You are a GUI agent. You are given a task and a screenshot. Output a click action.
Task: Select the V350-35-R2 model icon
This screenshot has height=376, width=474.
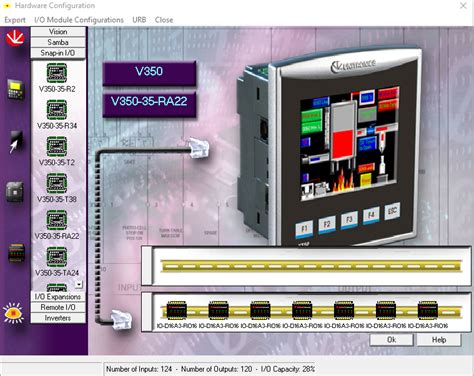pos(57,73)
